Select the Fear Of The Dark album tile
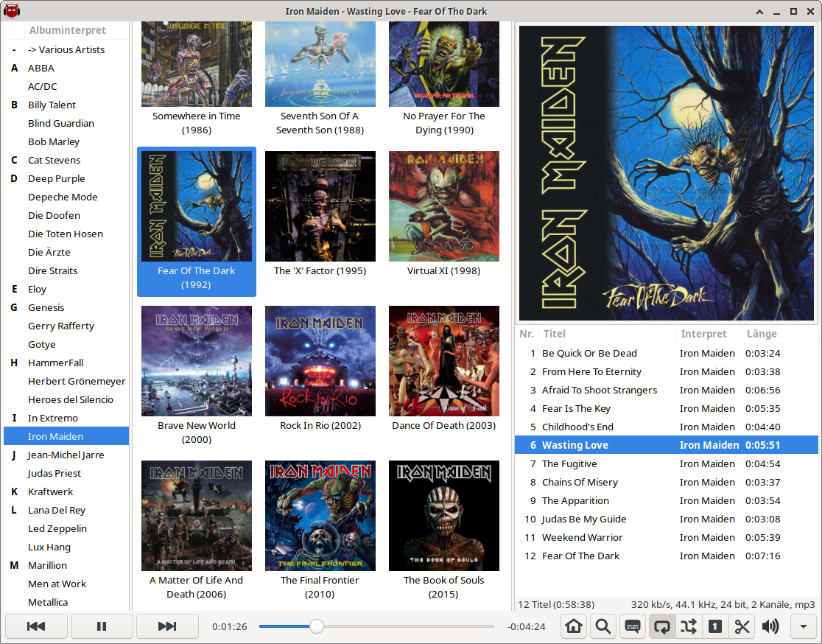 [197, 222]
